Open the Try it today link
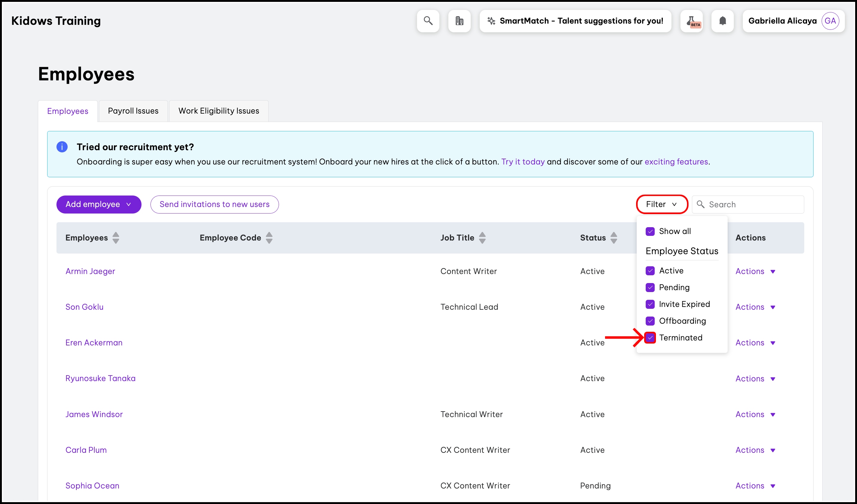This screenshot has height=504, width=857. [523, 162]
